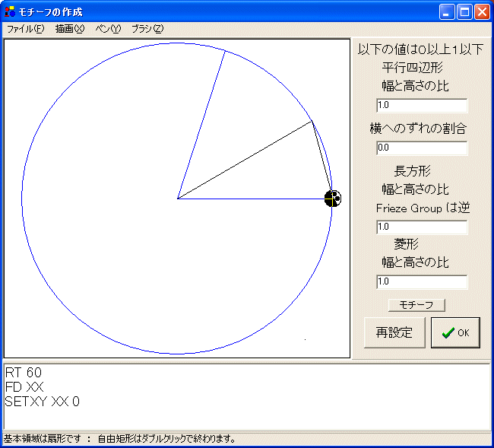This screenshot has height=448, width=494.
Task: Select the 長方形 Frieze Group ratio field
Action: click(x=422, y=227)
